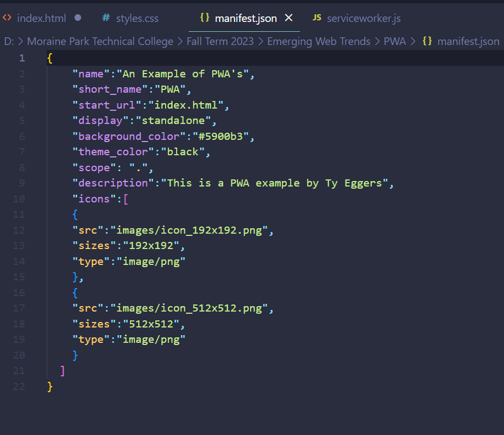Click the "image/png" value on line 19

[151, 340]
